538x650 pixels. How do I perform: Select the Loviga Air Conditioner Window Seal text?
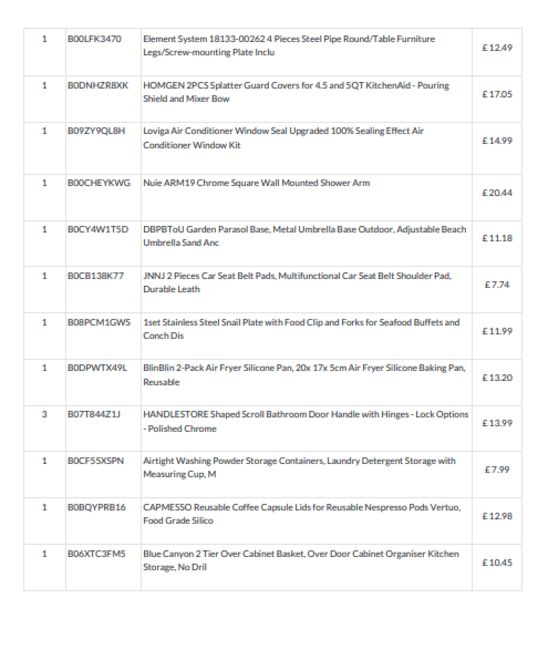pyautogui.click(x=283, y=138)
